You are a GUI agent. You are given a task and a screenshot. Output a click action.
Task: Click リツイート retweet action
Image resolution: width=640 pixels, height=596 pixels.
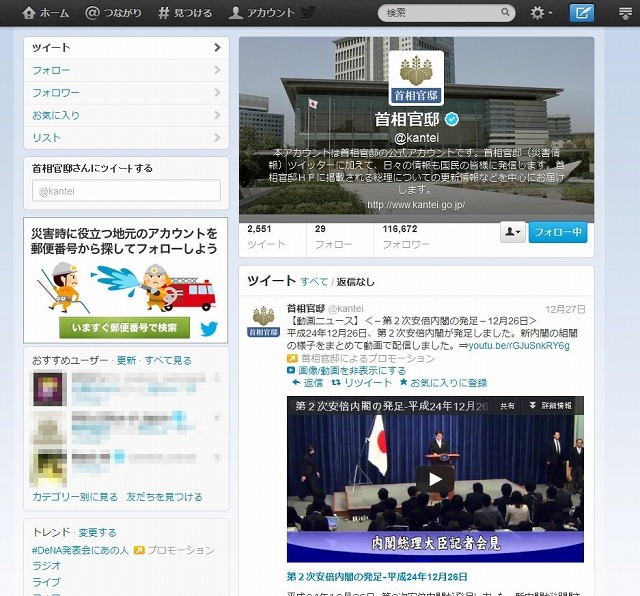coord(362,383)
